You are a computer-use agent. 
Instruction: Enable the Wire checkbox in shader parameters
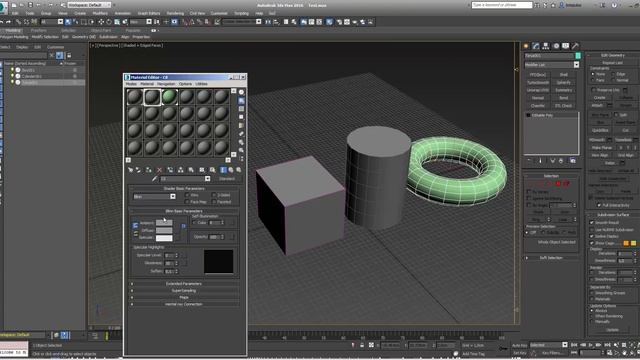click(188, 196)
